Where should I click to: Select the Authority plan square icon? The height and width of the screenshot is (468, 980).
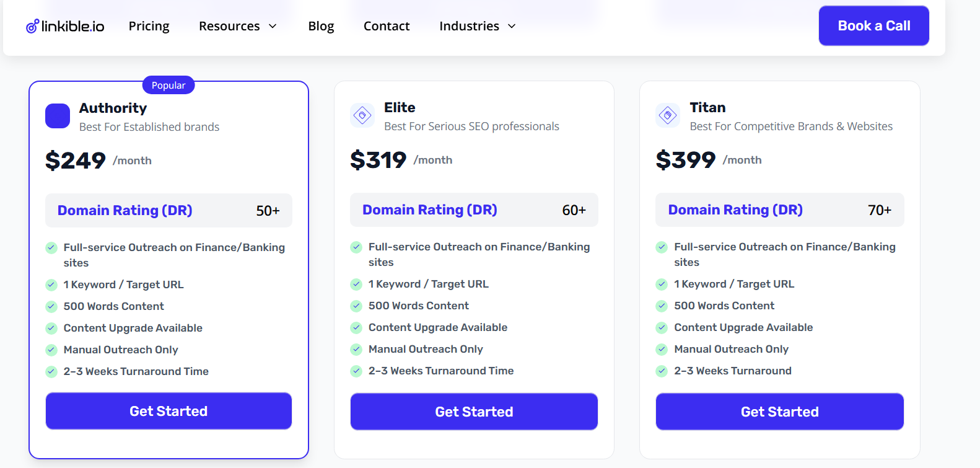coord(57,116)
